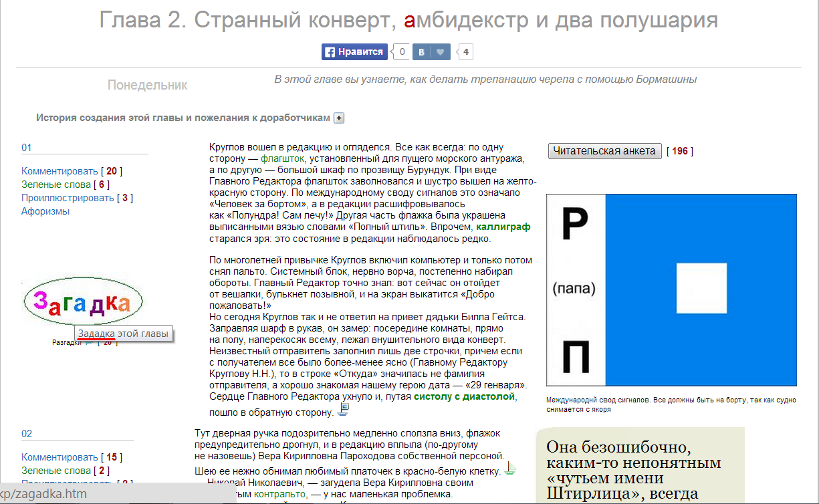Viewport: 819px width, 504px height.
Task: Click the blue signal flag Papa image
Action: tap(671, 290)
